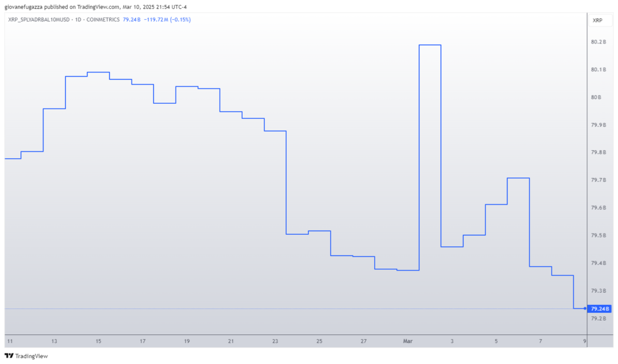The width and height of the screenshot is (618, 364).
Task: Click the 15 date label on the time axis
Action: [98, 341]
